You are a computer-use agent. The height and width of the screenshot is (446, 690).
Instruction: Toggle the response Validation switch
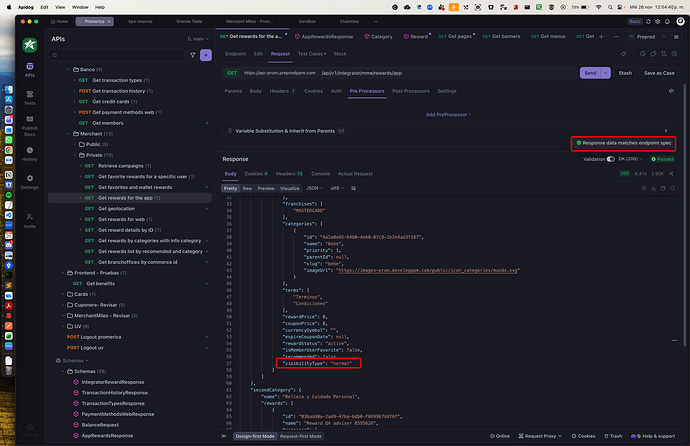(609, 158)
